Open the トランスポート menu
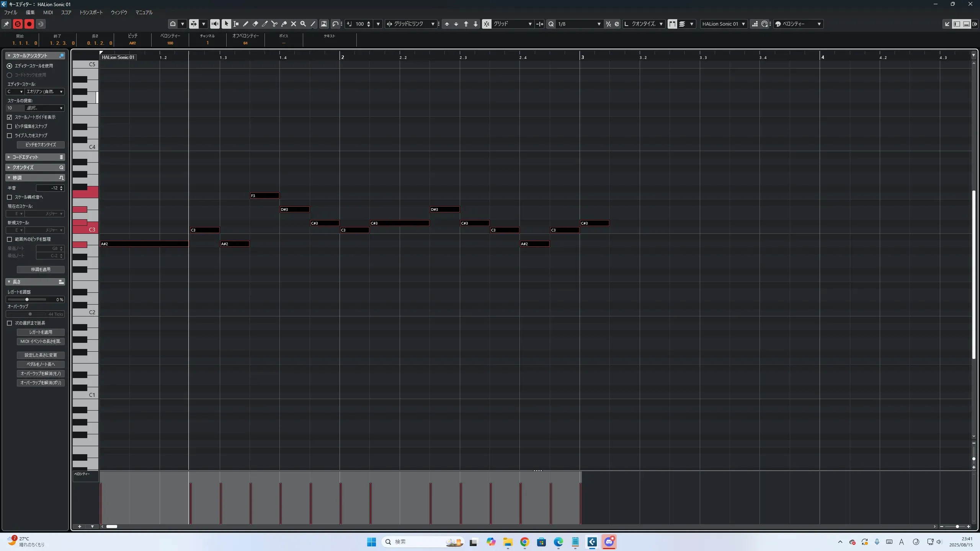The image size is (980, 551). point(91,12)
